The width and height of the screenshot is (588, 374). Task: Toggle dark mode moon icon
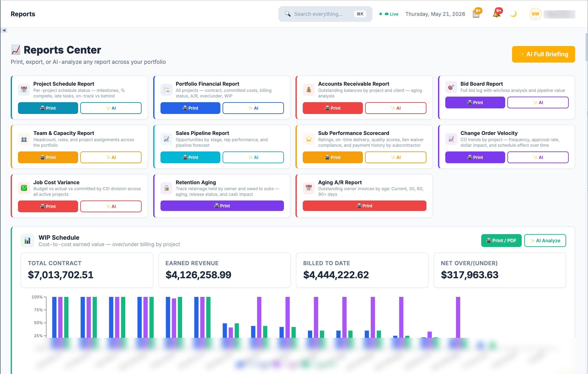[x=513, y=14]
